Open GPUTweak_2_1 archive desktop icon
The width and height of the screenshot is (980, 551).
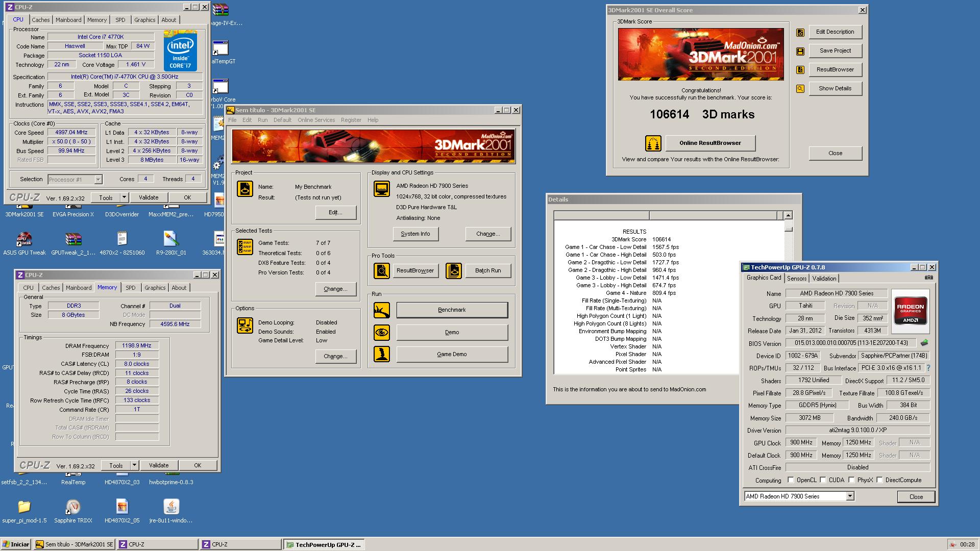tap(73, 243)
